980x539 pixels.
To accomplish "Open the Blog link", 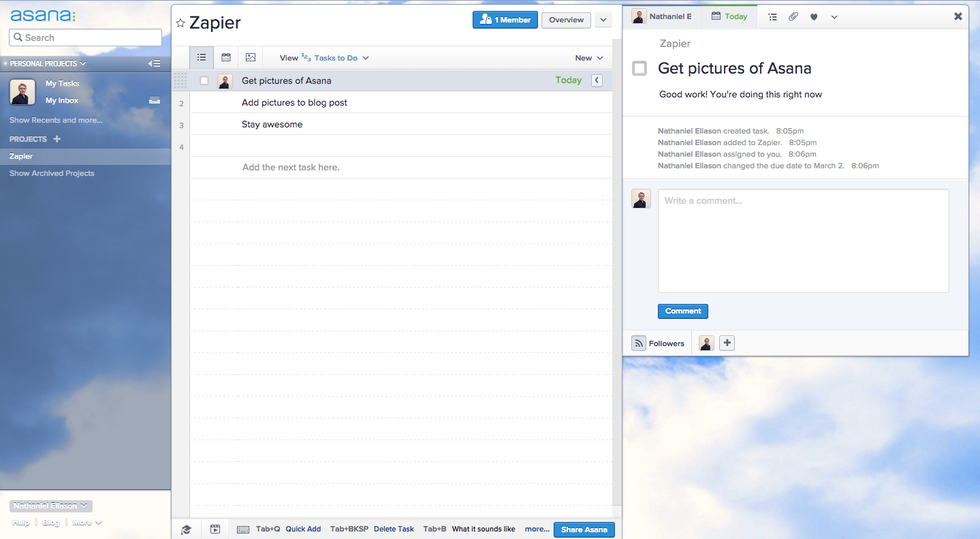I will 51,523.
